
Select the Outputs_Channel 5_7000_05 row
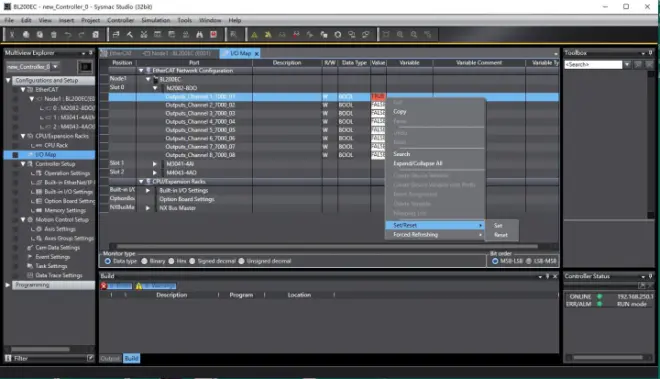pyautogui.click(x=333, y=130)
